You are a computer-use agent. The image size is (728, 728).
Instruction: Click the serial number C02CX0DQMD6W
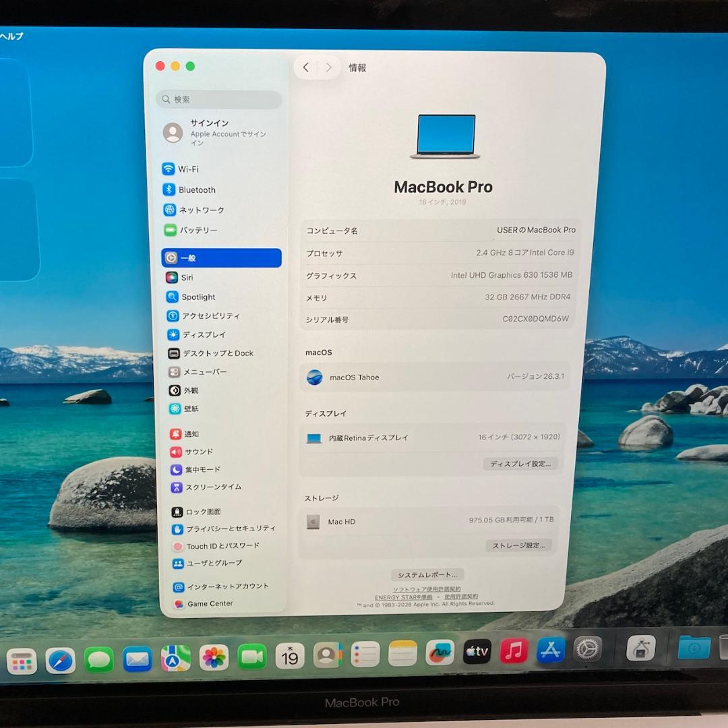tap(535, 318)
